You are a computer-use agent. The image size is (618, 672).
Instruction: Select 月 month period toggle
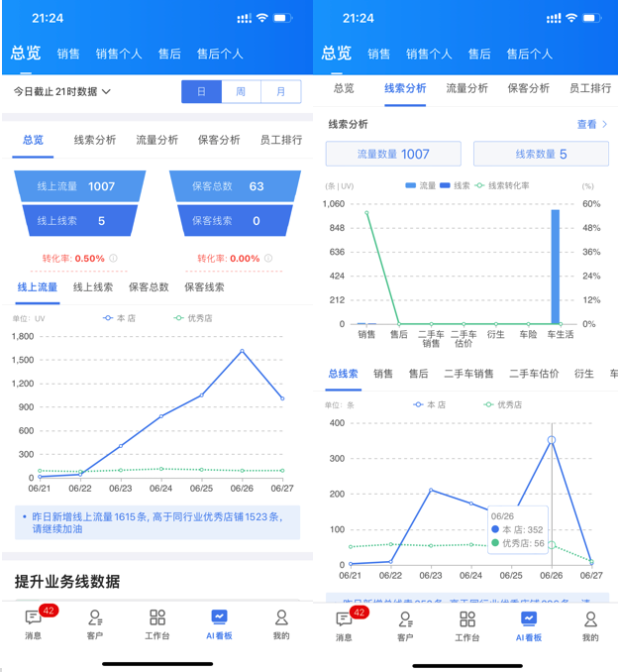[280, 91]
